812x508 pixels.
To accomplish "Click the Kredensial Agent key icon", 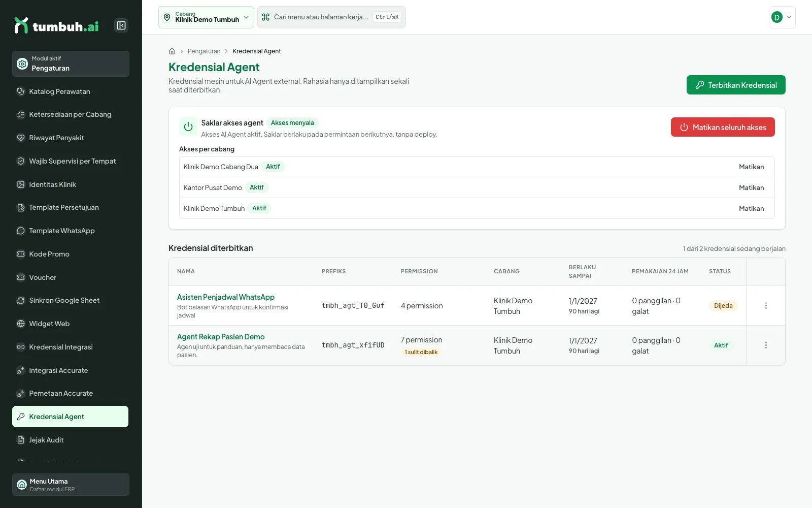I will pyautogui.click(x=21, y=417).
